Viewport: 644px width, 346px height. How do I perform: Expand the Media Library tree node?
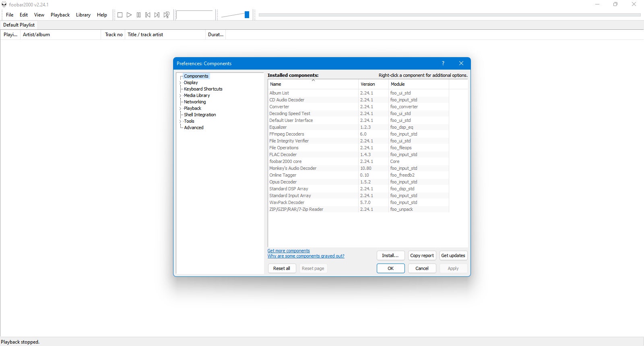coord(180,96)
